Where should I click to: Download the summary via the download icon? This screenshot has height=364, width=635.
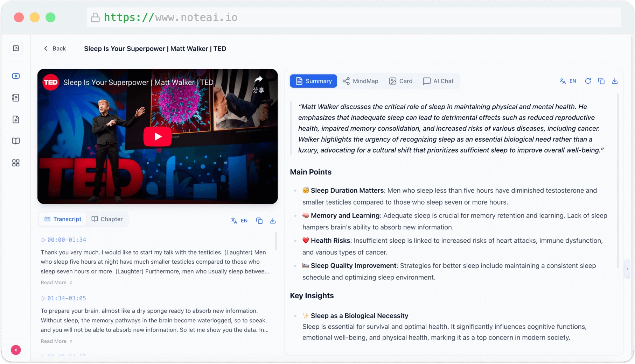[x=615, y=81]
